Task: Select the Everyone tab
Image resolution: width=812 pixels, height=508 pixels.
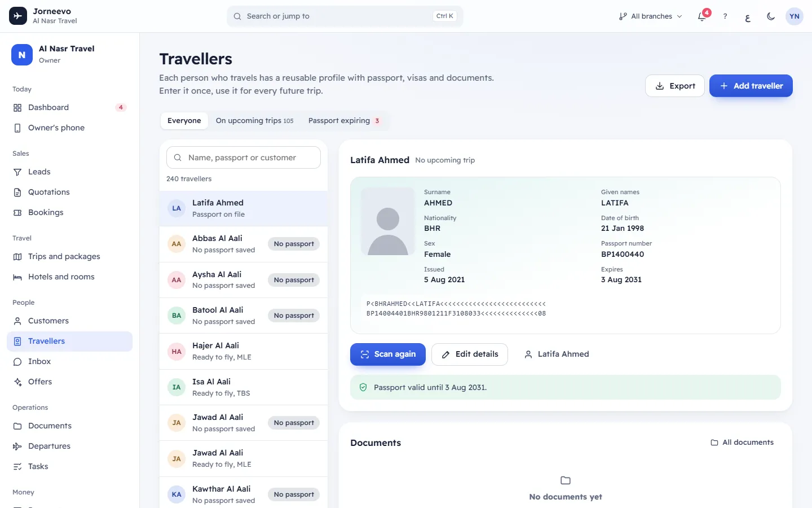Action: (x=184, y=121)
